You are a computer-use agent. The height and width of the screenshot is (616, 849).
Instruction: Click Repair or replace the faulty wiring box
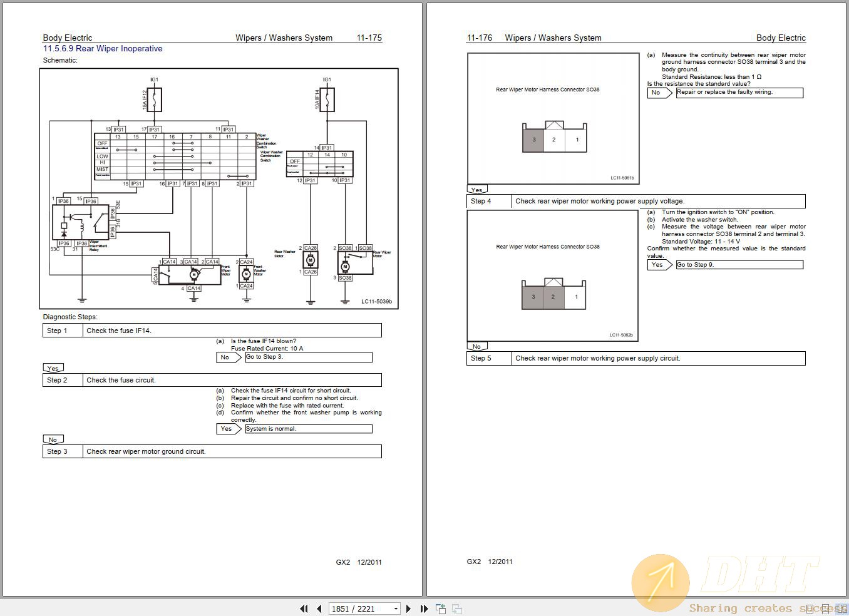tap(739, 93)
